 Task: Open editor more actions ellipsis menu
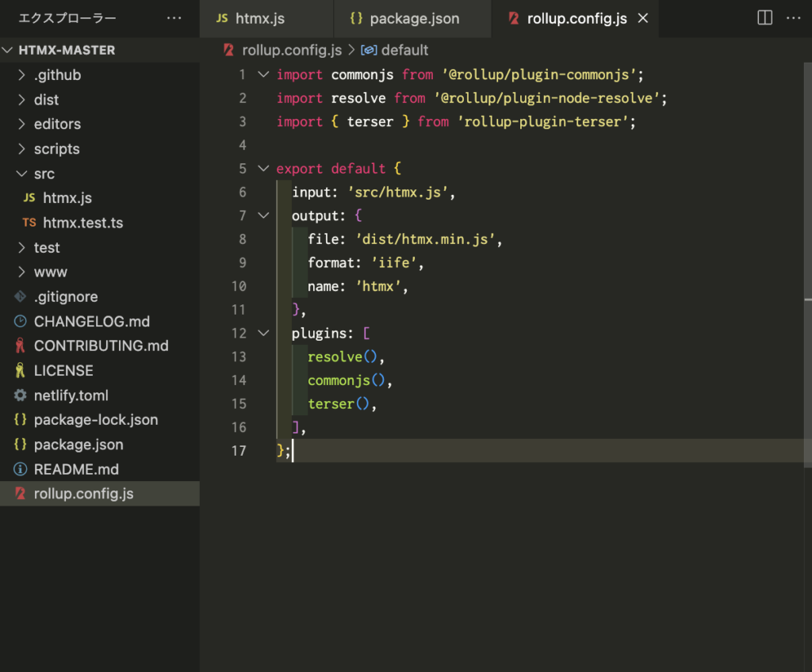pyautogui.click(x=794, y=17)
